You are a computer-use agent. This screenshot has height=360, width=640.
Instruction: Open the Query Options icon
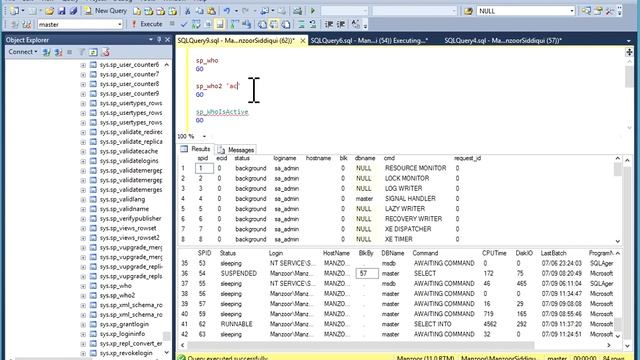[208, 24]
